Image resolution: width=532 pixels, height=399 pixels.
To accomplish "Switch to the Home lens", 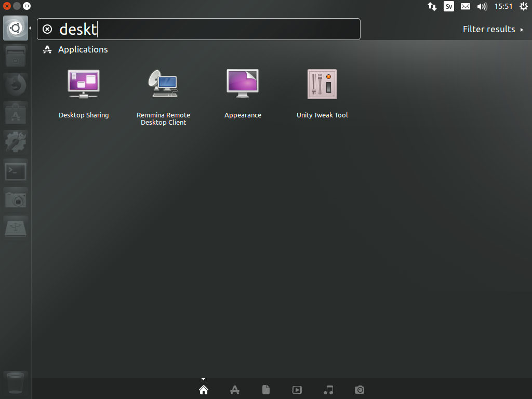I will point(204,390).
